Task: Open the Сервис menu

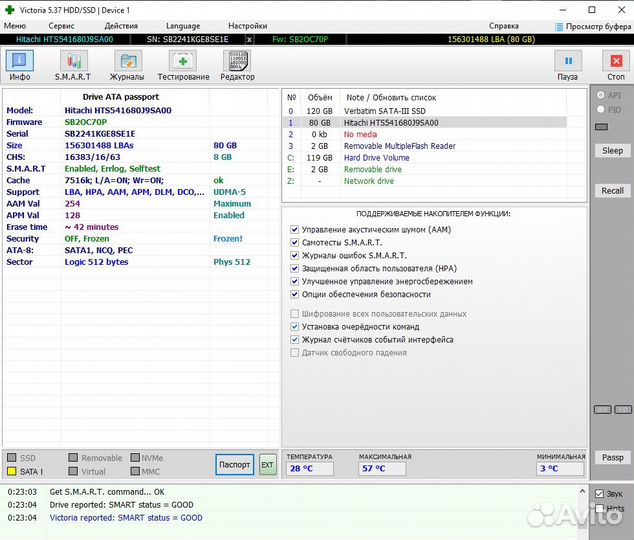Action: pos(61,25)
